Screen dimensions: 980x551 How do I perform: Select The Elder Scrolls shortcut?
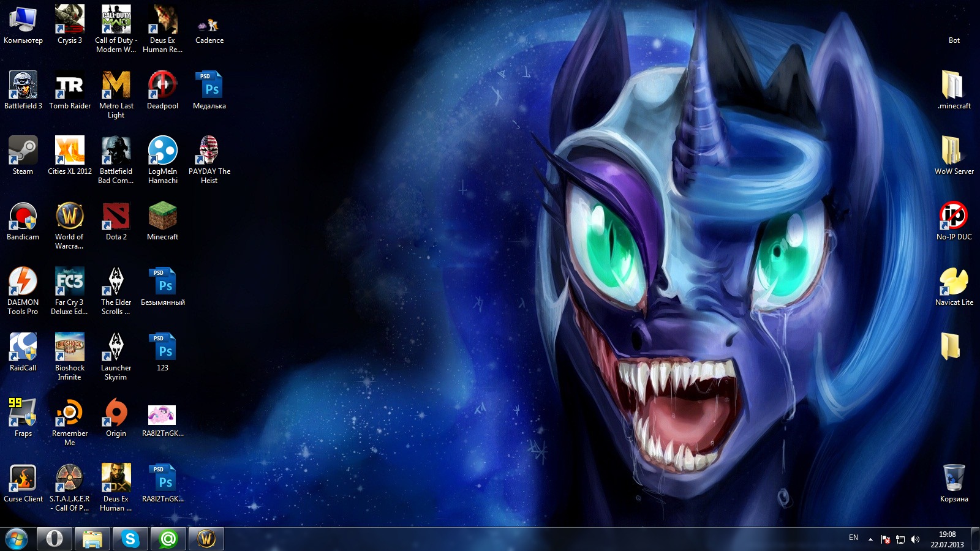click(116, 291)
